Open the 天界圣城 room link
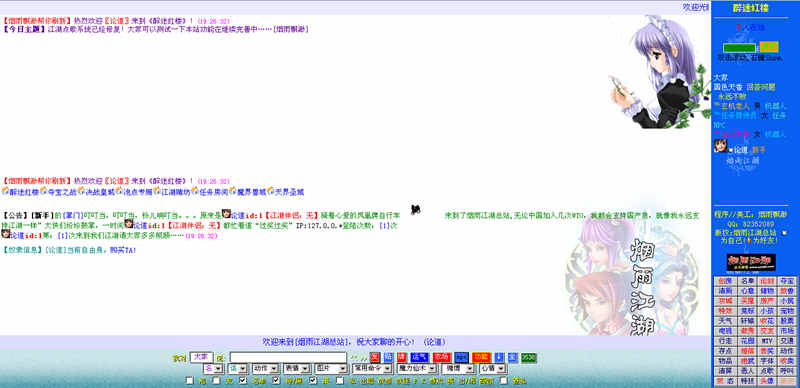 (x=286, y=192)
